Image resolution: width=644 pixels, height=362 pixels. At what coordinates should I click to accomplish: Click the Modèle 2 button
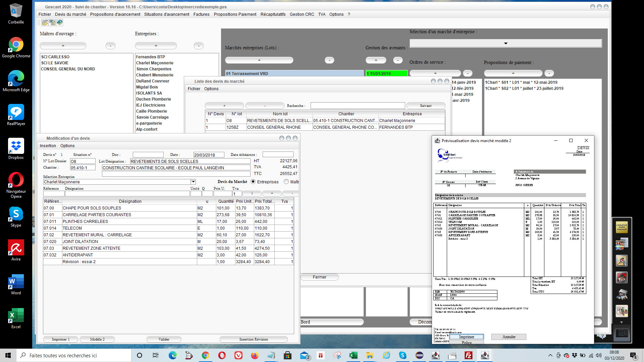coord(97,339)
